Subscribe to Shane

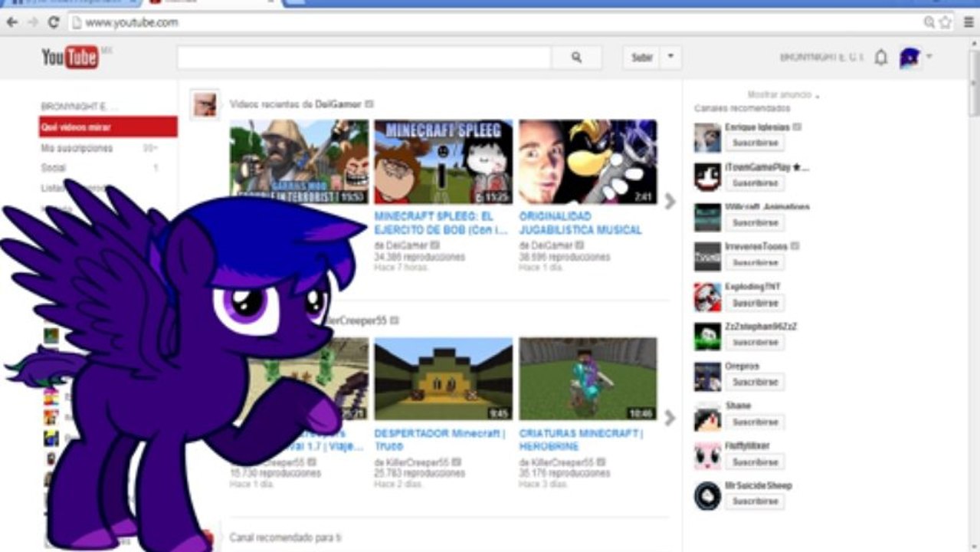(755, 422)
